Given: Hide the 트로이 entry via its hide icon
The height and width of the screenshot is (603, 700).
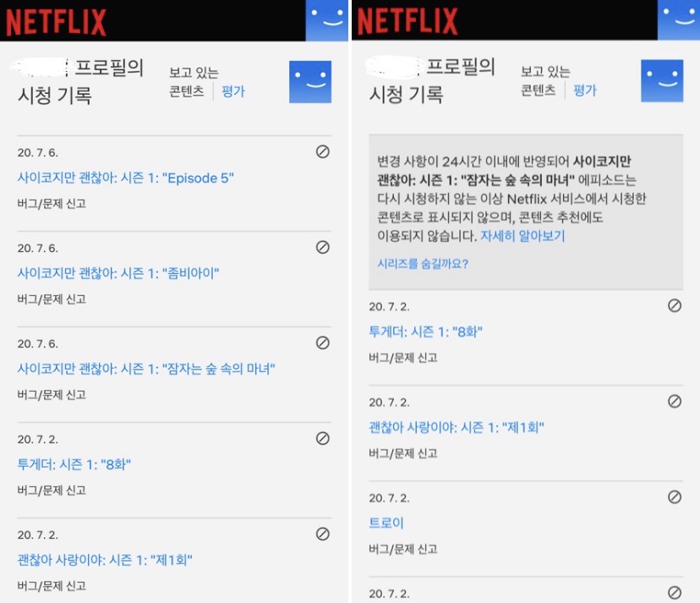Looking at the screenshot, I should (675, 496).
